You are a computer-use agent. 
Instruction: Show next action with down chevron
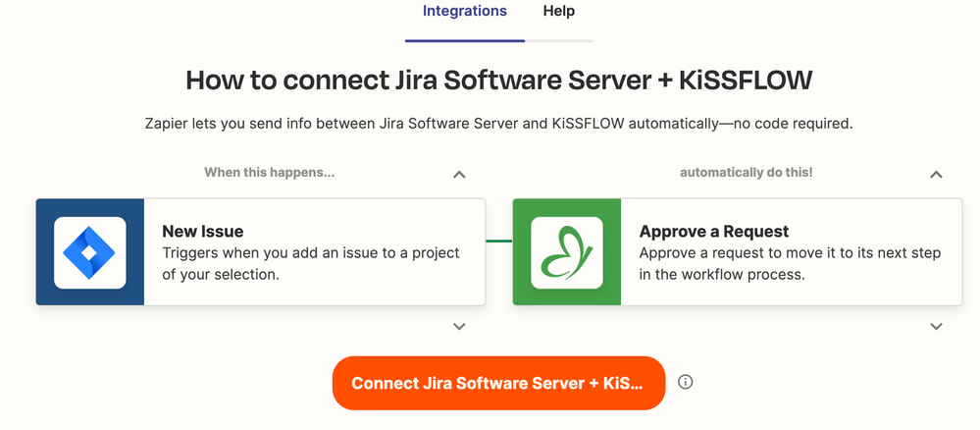(x=936, y=326)
